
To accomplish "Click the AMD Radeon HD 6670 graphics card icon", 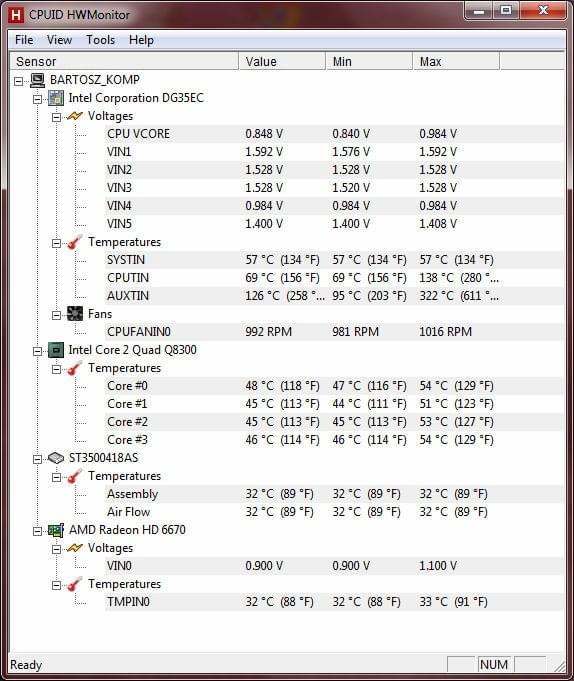I will (x=56, y=530).
